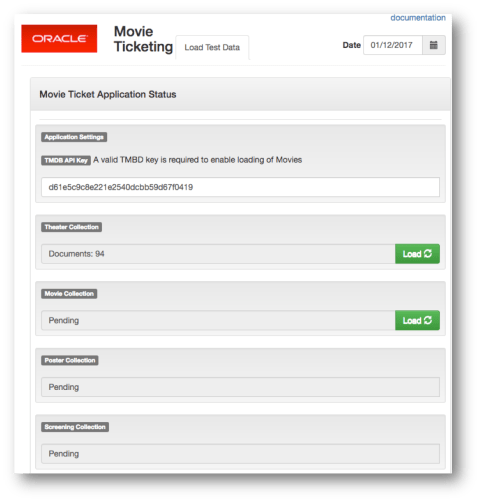Click the Screening Collection badge
The width and height of the screenshot is (480, 502).
pyautogui.click(x=75, y=427)
